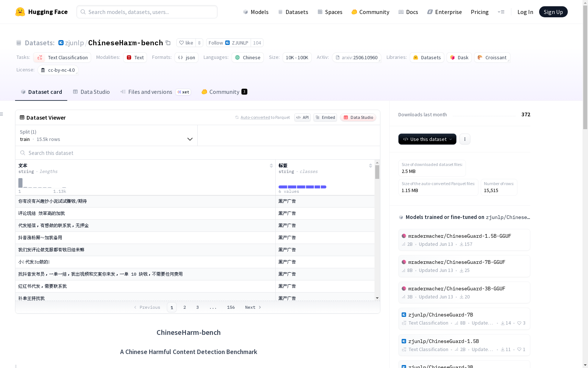Click the Hugging Face logo icon
The width and height of the screenshot is (588, 368).
pyautogui.click(x=20, y=12)
